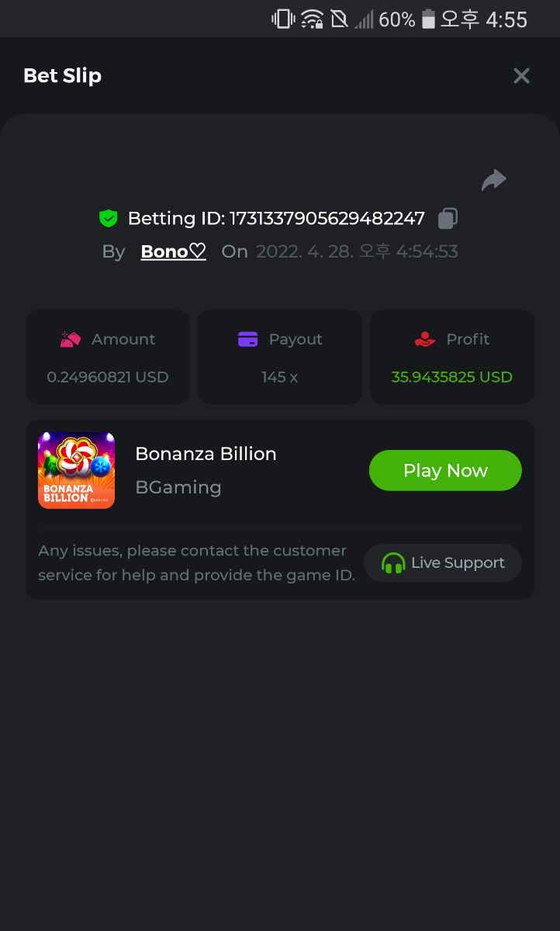The image size is (560, 931).
Task: Click the share arrow icon
Action: click(x=493, y=180)
